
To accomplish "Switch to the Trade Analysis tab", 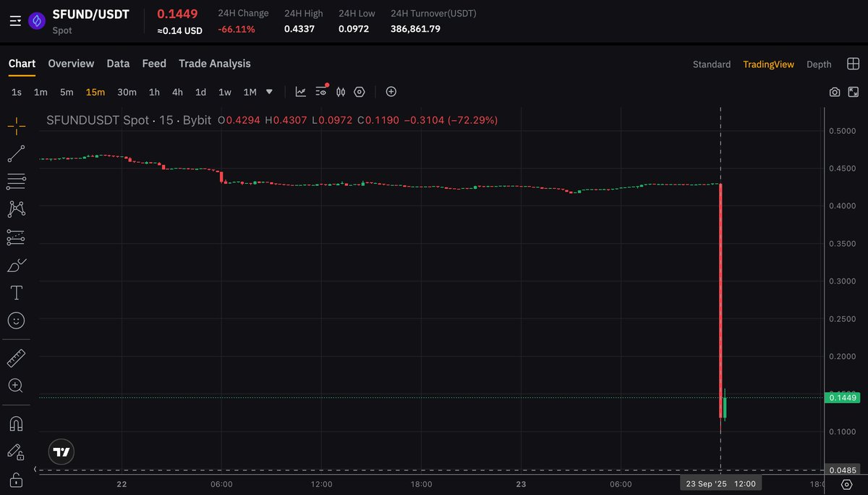I will click(215, 64).
